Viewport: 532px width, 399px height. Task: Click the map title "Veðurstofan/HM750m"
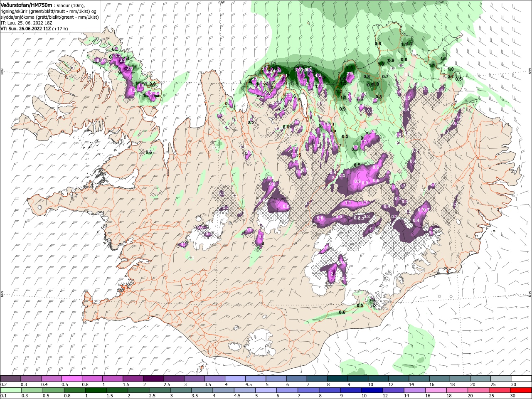[x=26, y=5]
